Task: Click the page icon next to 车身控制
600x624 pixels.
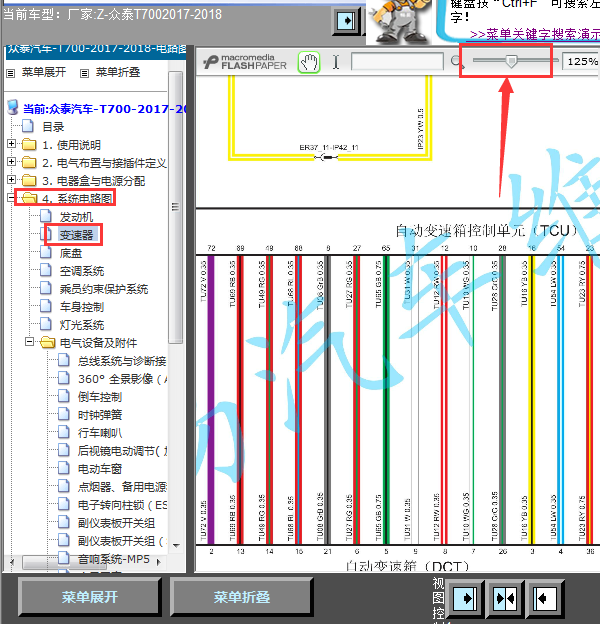Action: 46,306
